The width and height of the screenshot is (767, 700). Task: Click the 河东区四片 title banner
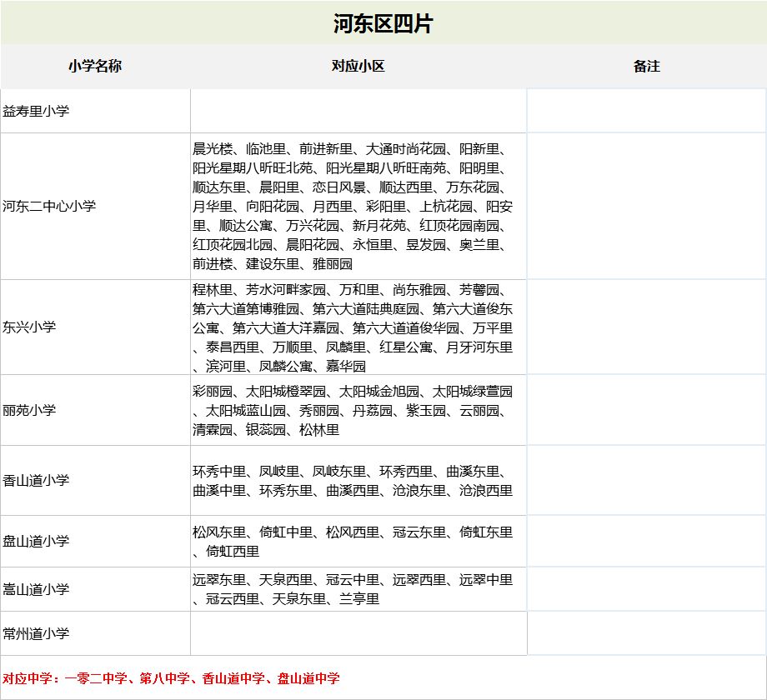pos(383,23)
